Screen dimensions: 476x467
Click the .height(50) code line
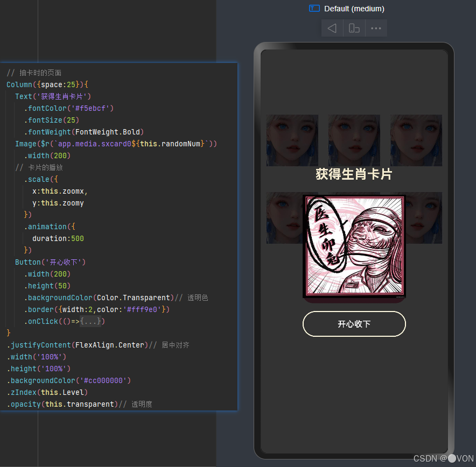(47, 286)
